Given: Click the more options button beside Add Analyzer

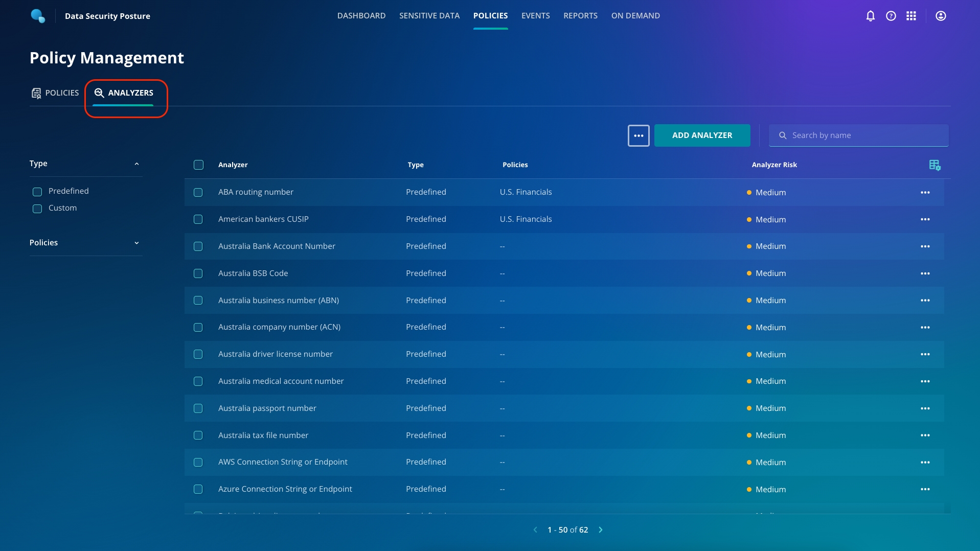Looking at the screenshot, I should pyautogui.click(x=639, y=135).
